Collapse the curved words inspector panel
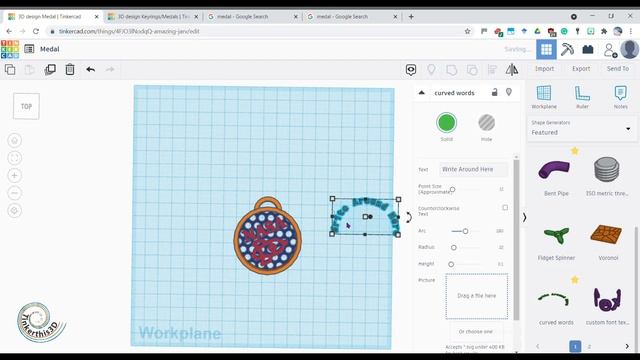The image size is (640, 360). pyautogui.click(x=422, y=93)
